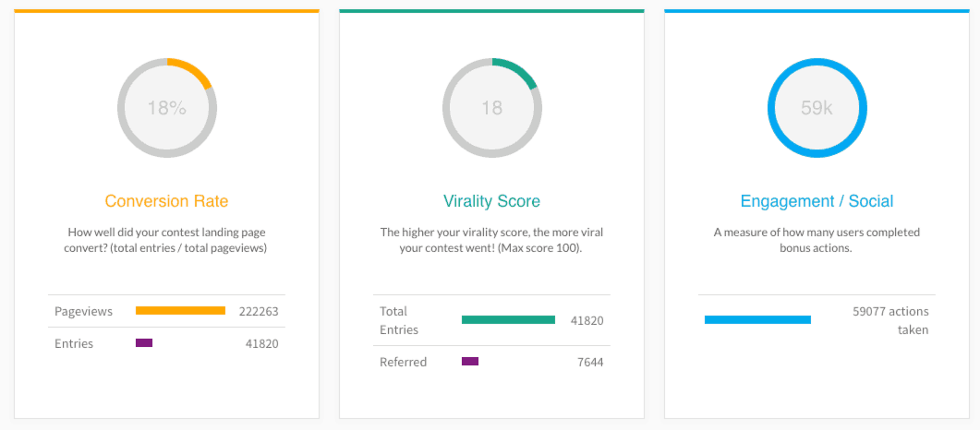
Task: Click the Virality Score donut showing 18
Action: [491, 108]
